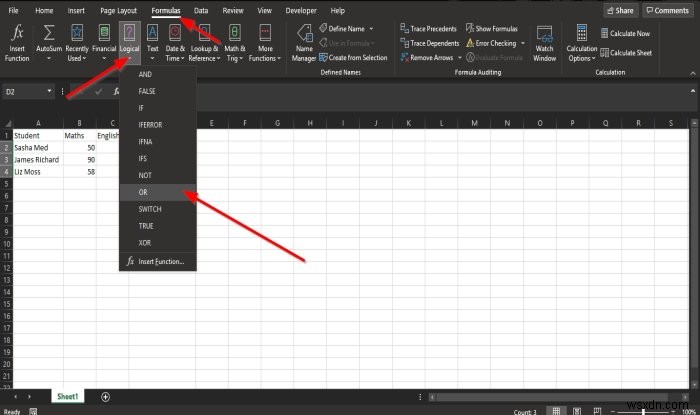The height and width of the screenshot is (415, 700).
Task: Select XOR from the Logical menu
Action: 158,243
